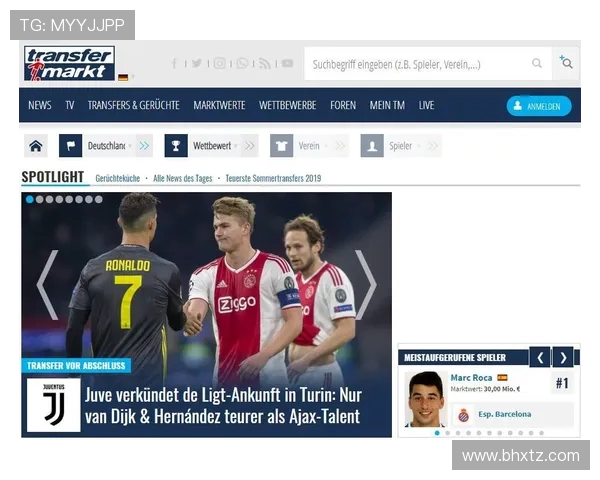
Task: Show next most-viewed player
Action: pyautogui.click(x=563, y=357)
